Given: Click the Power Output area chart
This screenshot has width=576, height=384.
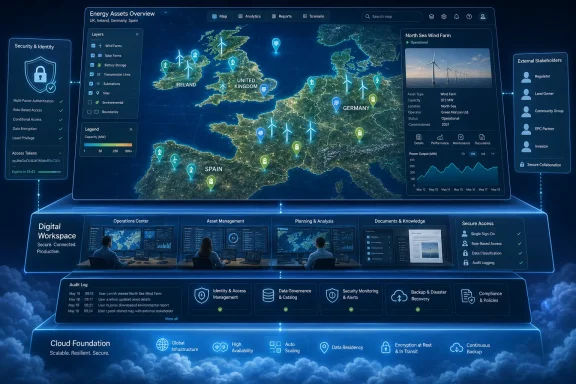Looking at the screenshot, I should point(457,173).
